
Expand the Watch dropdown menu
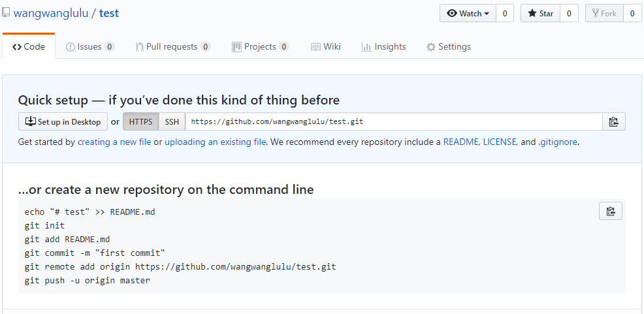point(468,14)
